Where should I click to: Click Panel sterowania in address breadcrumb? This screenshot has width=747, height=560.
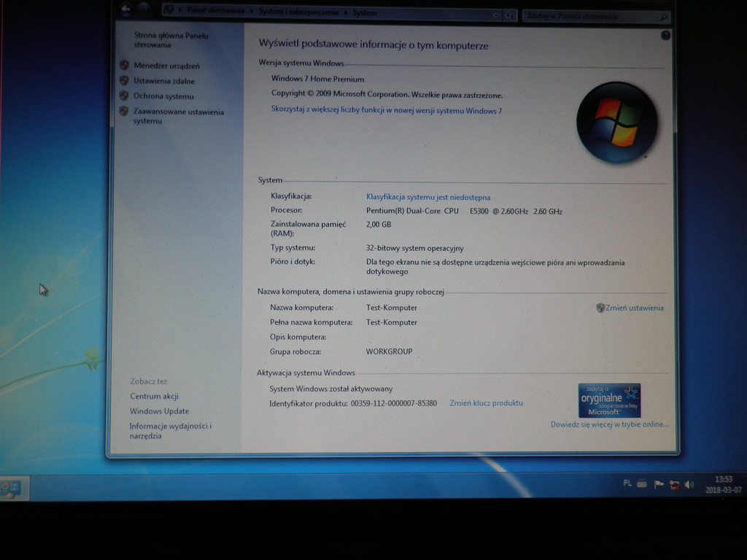[216, 10]
